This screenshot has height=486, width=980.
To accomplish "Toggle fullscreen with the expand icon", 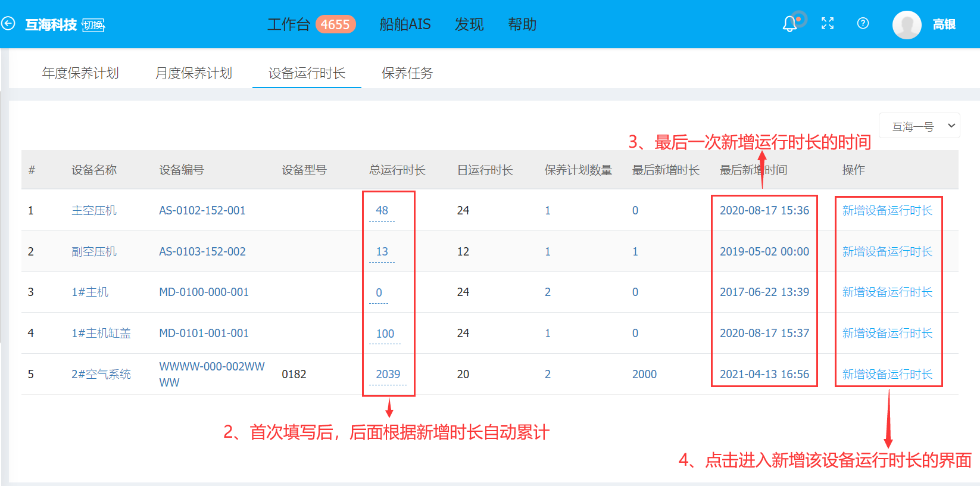I will tap(828, 24).
